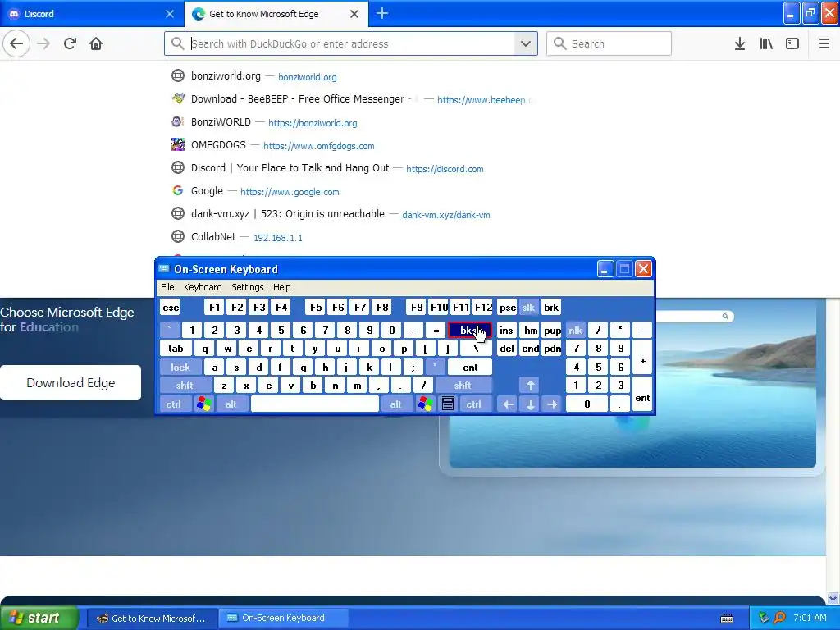Click the space bar key
This screenshot has width=840, height=630.
click(315, 404)
